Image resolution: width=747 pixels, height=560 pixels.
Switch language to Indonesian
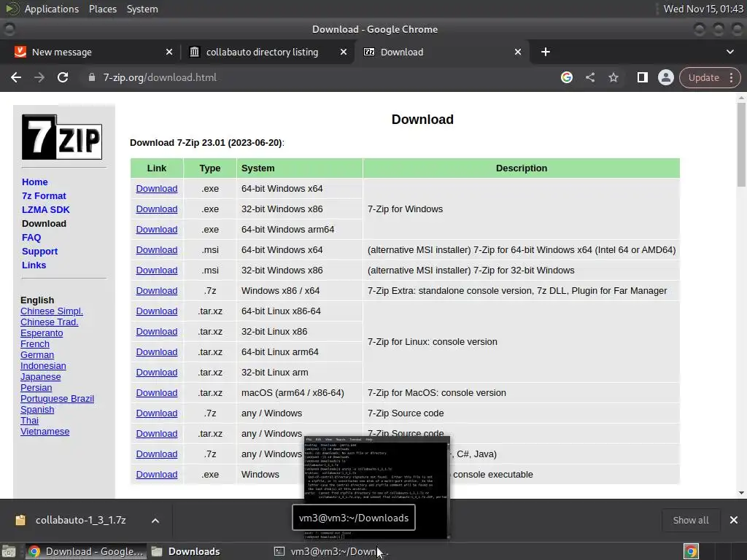coord(43,366)
